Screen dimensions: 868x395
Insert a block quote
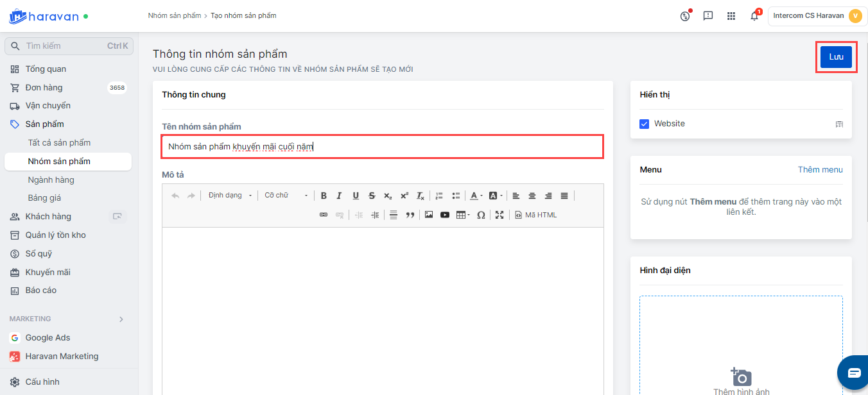pyautogui.click(x=410, y=215)
